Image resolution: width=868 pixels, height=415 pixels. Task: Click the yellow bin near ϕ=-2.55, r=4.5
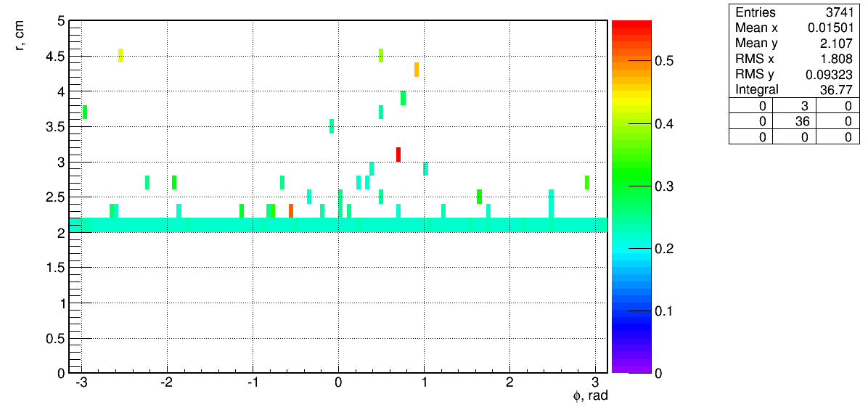(x=120, y=55)
